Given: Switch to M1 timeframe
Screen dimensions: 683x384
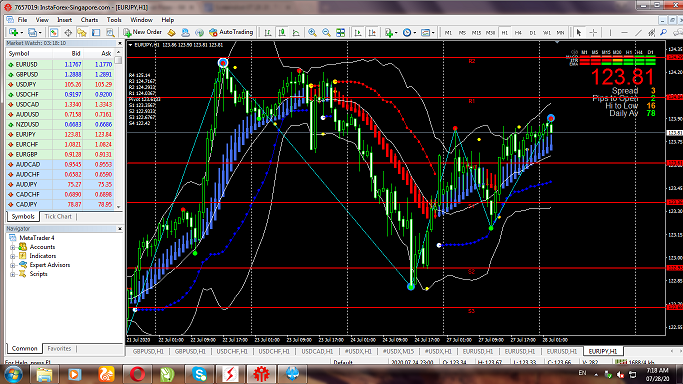Looking at the screenshot, I should (x=448, y=33).
